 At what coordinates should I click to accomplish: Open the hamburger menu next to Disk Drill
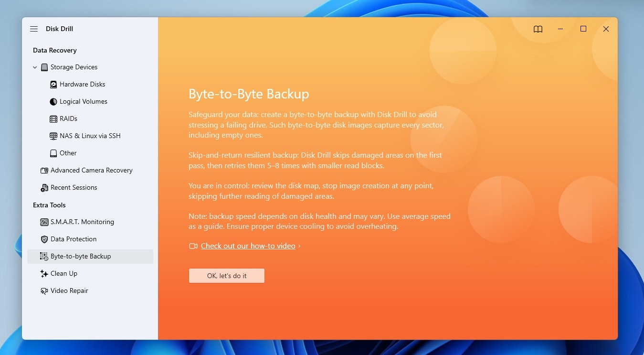point(34,29)
